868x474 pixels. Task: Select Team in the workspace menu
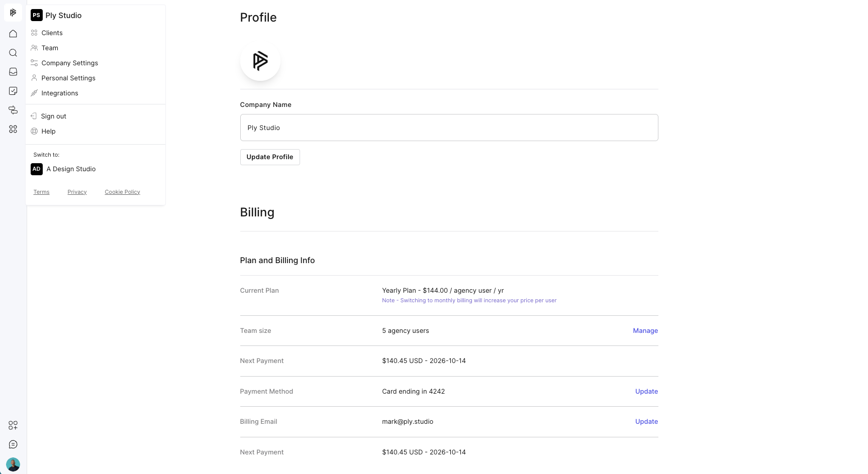[x=50, y=48]
